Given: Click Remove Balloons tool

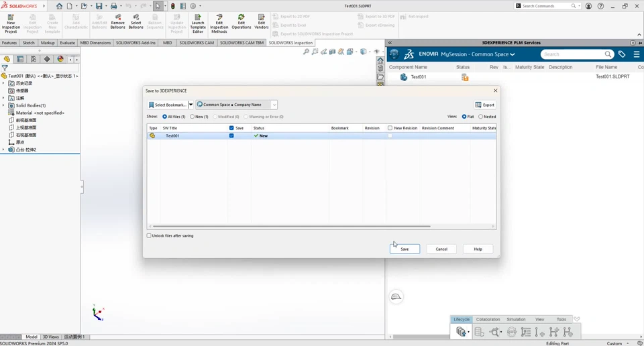Looking at the screenshot, I should (117, 21).
